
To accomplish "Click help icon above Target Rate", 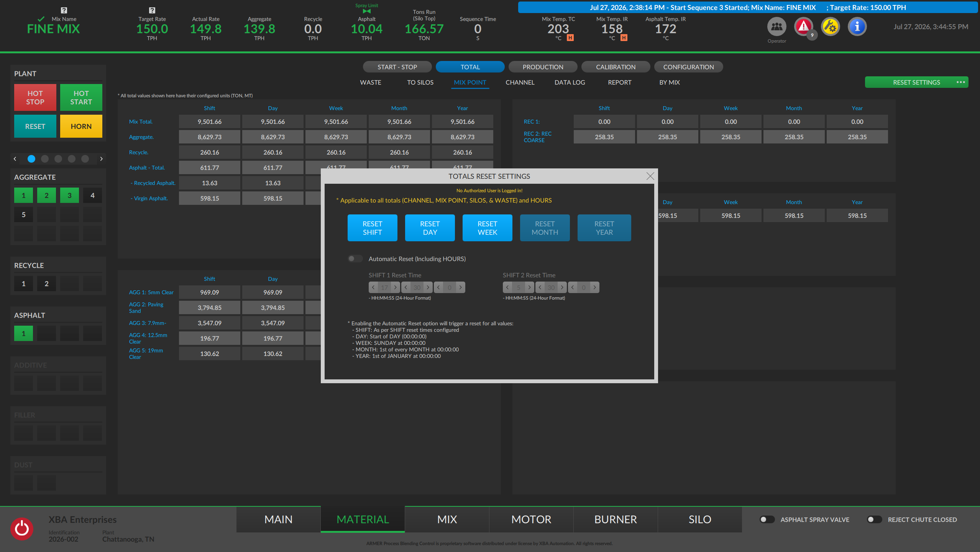I will 152,10.
